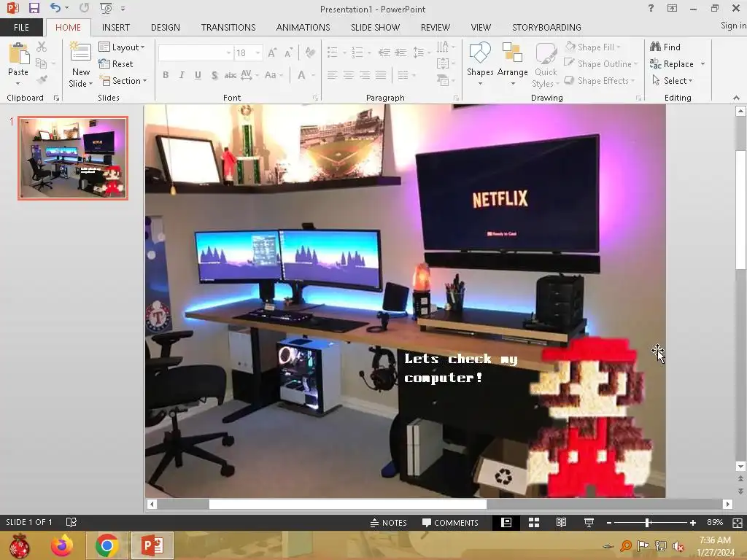The width and height of the screenshot is (747, 560).
Task: Click the Save icon in quick access toolbar
Action: coord(34,8)
